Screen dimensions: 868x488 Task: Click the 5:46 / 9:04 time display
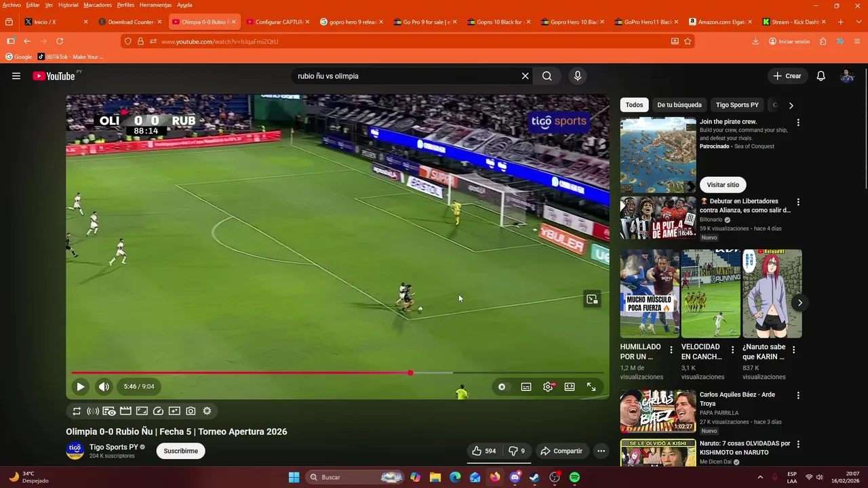pyautogui.click(x=139, y=386)
